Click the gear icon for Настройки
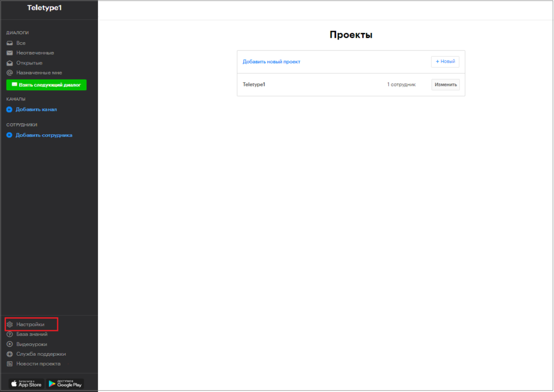This screenshot has height=392, width=554. coord(9,324)
